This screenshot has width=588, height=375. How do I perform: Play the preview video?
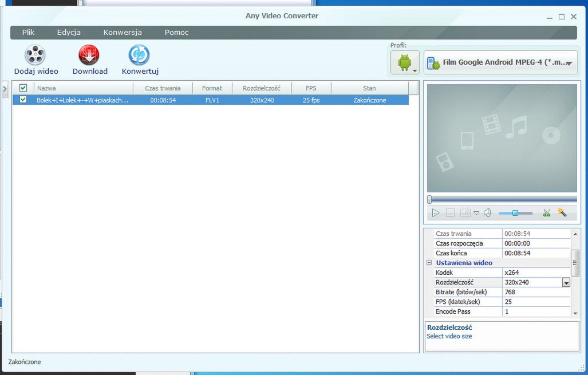tap(435, 213)
